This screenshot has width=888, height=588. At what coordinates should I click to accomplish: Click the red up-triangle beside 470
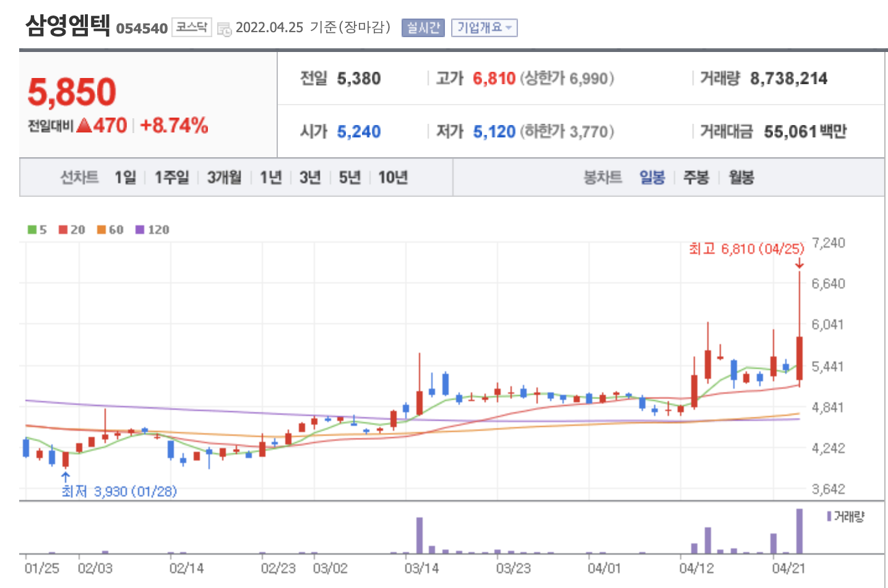point(84,126)
